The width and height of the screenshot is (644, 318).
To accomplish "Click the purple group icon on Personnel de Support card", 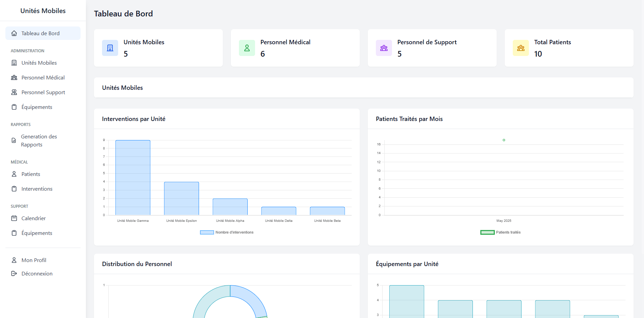I will point(384,48).
